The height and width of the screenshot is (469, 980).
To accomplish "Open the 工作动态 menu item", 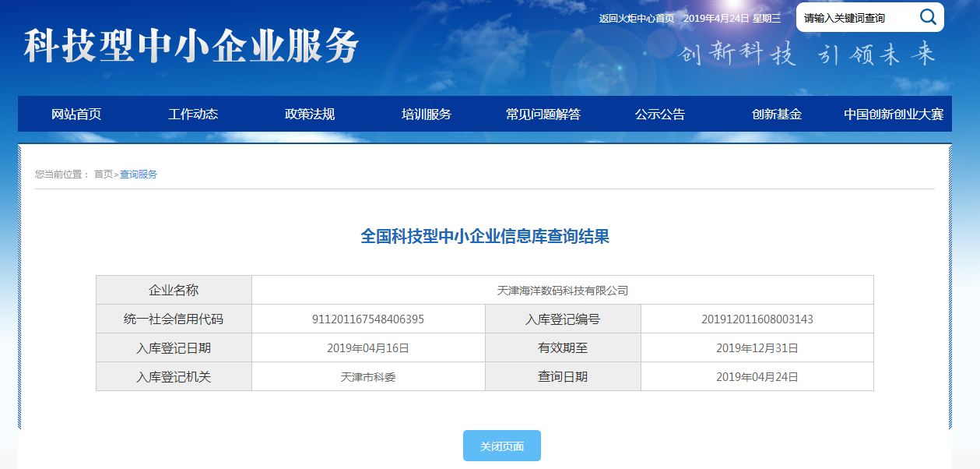I will coord(193,115).
